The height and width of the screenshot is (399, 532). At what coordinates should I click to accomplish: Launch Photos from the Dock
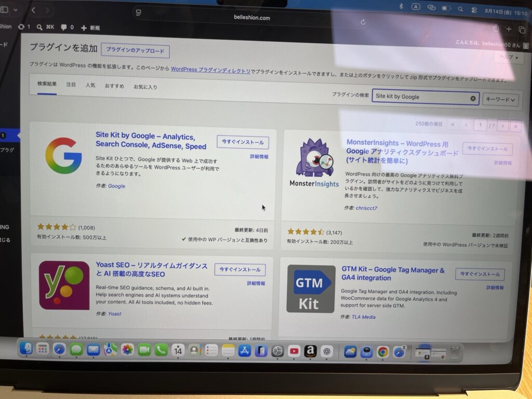click(x=127, y=350)
